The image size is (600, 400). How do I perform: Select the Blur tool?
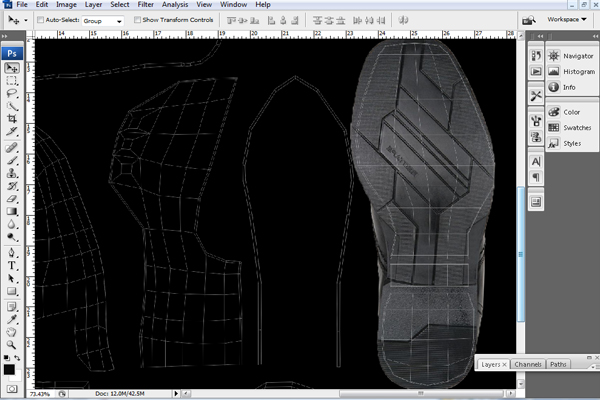11,224
